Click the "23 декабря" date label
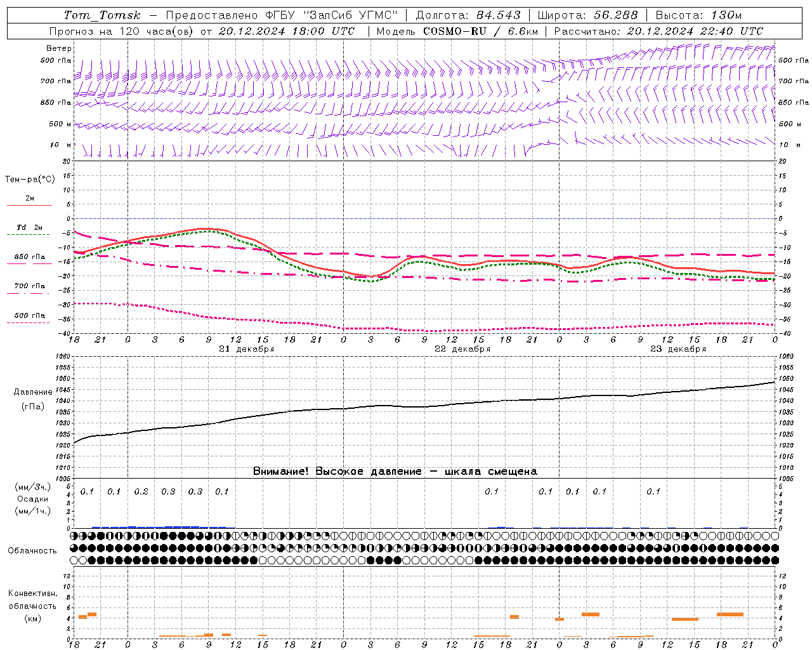 pyautogui.click(x=678, y=349)
